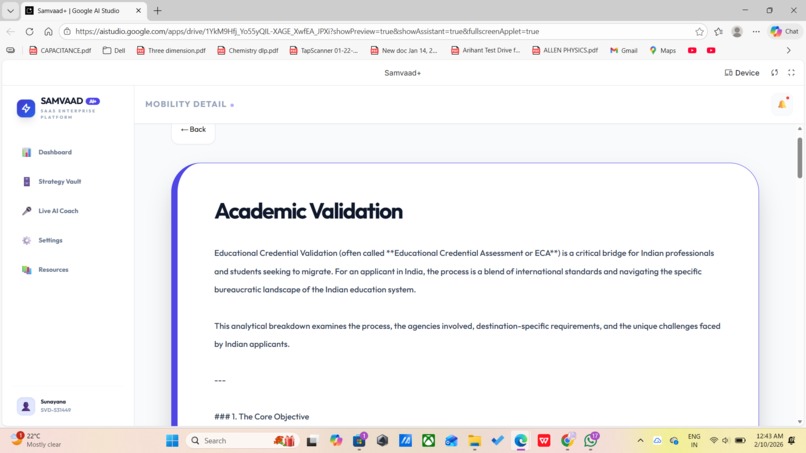Open the browser tab list dropdown
This screenshot has height=453, width=806.
coord(10,10)
